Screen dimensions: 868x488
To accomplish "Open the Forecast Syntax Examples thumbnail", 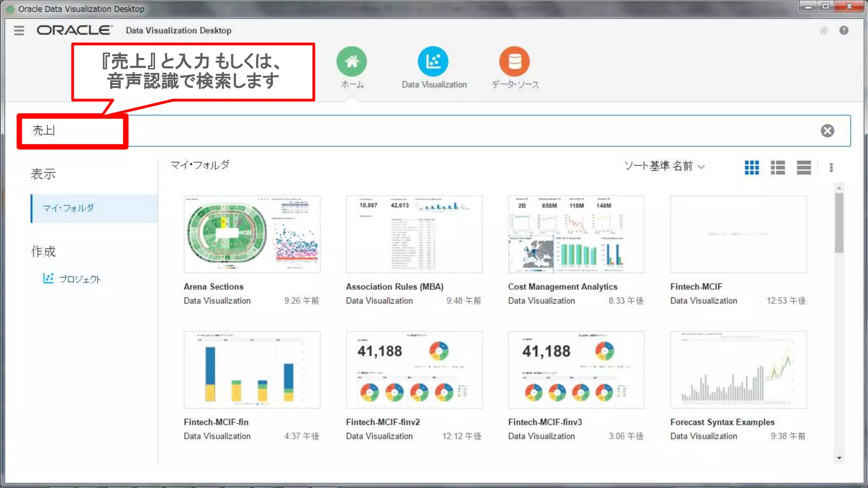I will tap(739, 370).
